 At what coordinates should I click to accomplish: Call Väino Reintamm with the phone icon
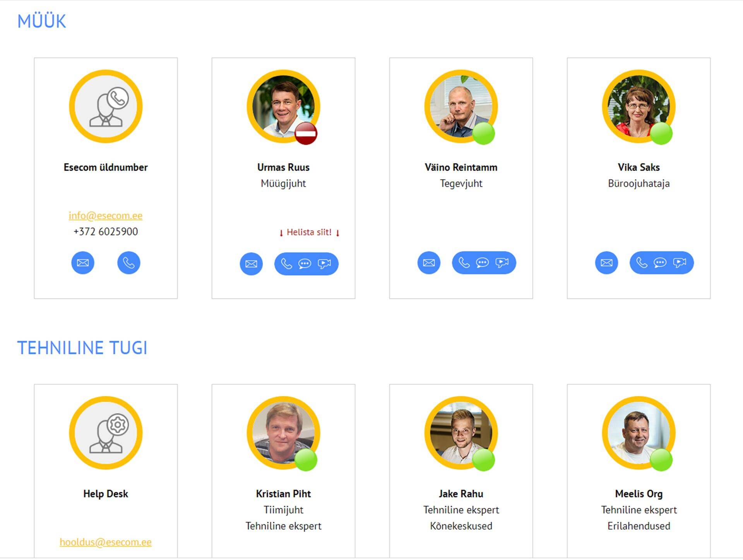pos(464,263)
